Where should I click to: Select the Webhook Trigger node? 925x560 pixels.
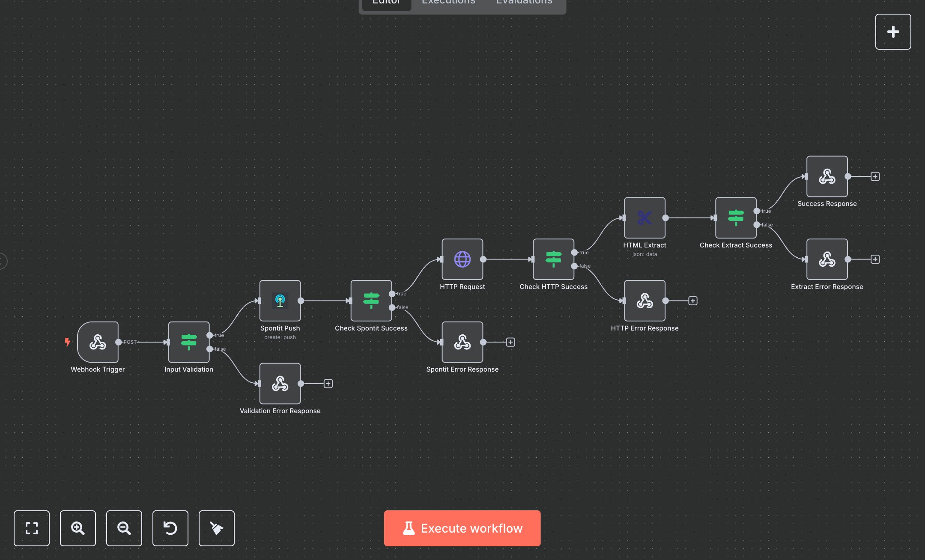[98, 342]
